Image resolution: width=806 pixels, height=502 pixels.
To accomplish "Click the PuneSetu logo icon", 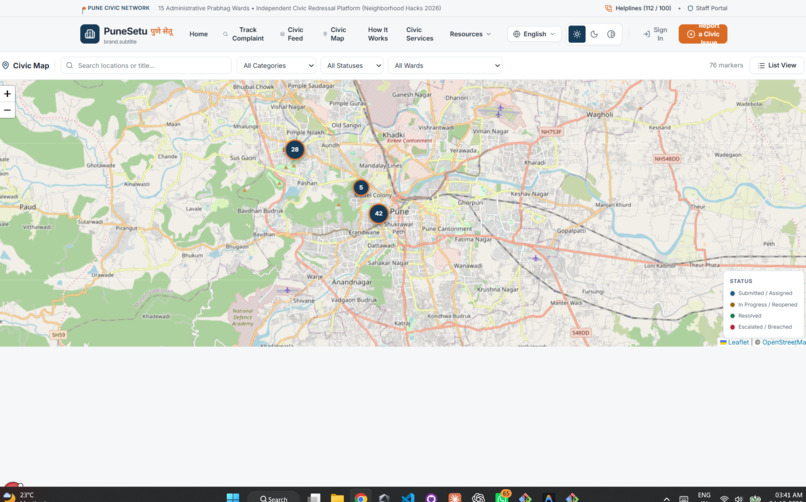I will point(89,34).
